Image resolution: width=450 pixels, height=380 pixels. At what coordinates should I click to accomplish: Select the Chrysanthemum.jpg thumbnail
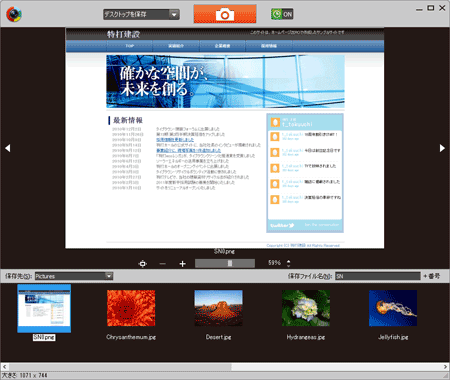(x=131, y=308)
